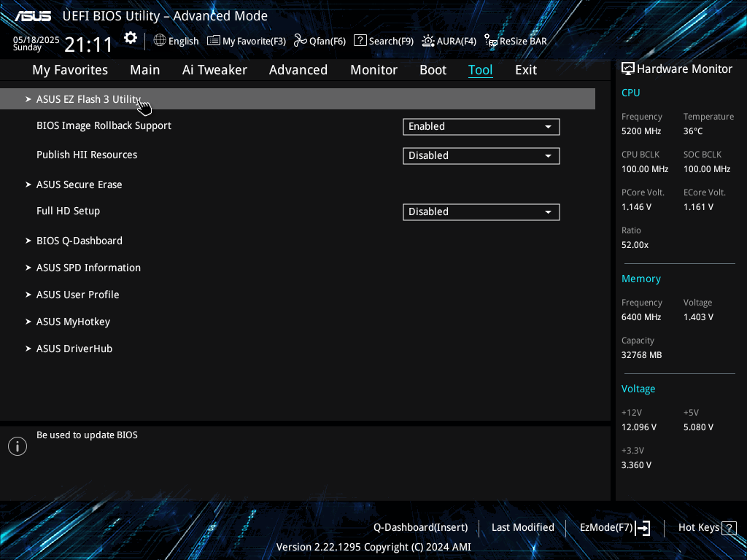747x560 pixels.
Task: Click CPU temperature 36°C value
Action: [693, 131]
